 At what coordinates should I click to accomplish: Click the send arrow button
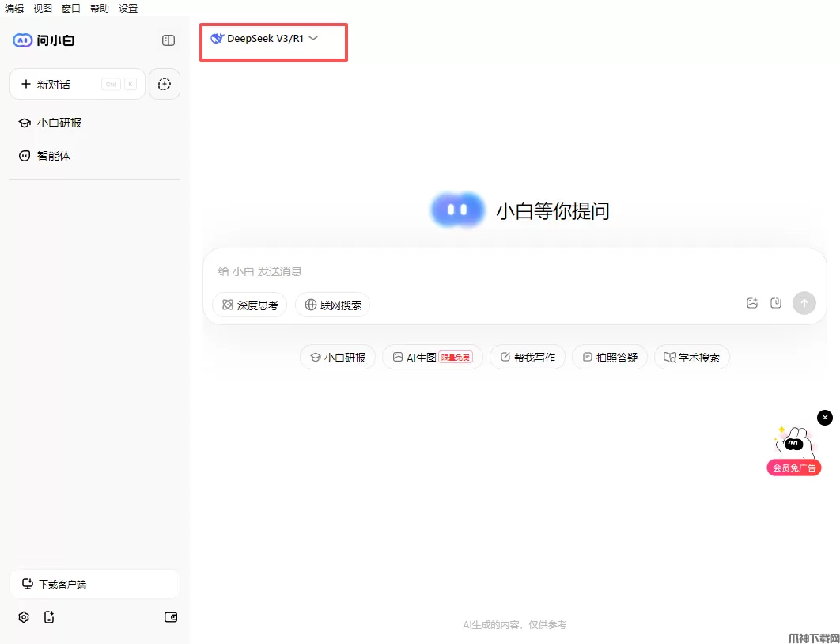804,303
